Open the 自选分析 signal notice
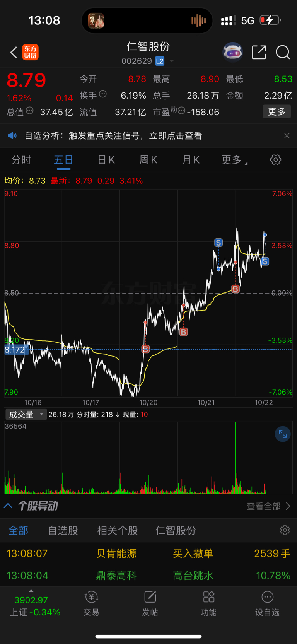This screenshot has width=297, height=644. click(x=113, y=136)
